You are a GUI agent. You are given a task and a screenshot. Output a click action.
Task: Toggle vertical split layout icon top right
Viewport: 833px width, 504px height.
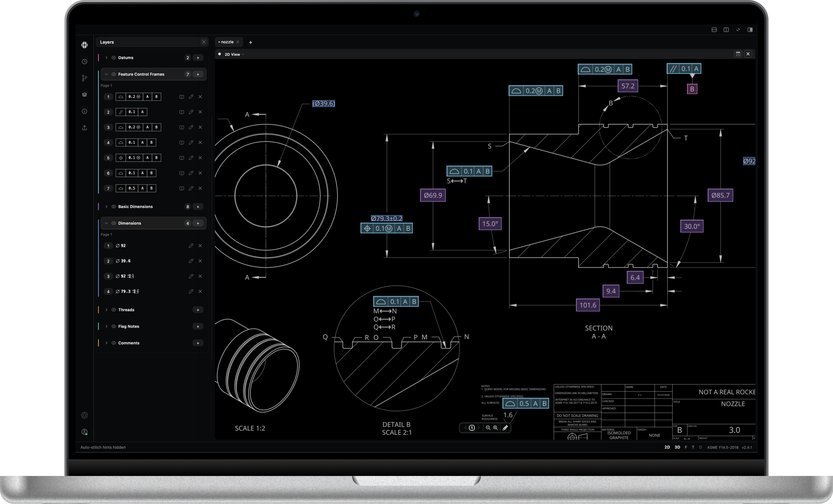(x=726, y=30)
